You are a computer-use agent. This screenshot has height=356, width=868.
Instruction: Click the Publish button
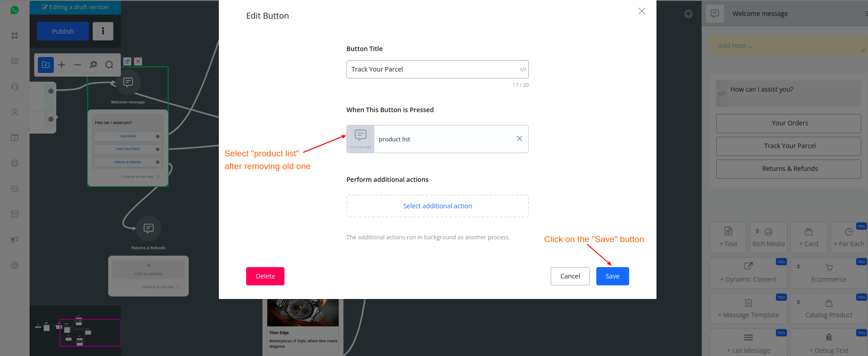click(63, 31)
